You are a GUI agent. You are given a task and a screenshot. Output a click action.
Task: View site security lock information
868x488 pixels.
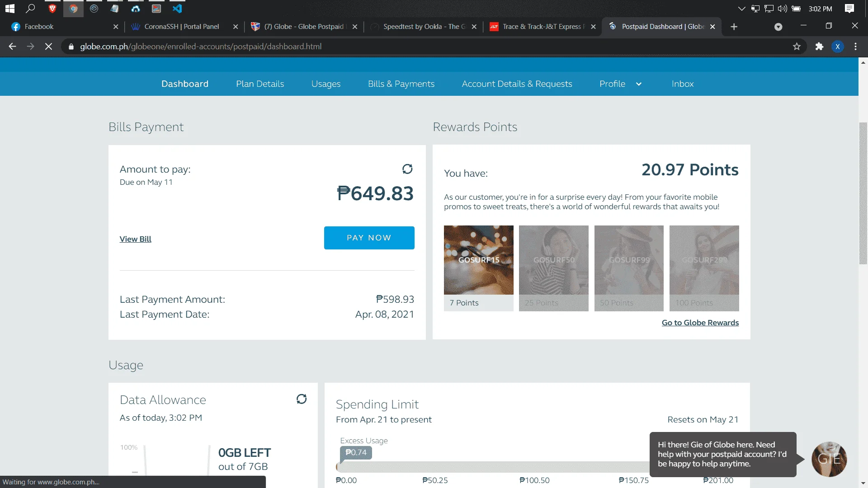click(71, 47)
